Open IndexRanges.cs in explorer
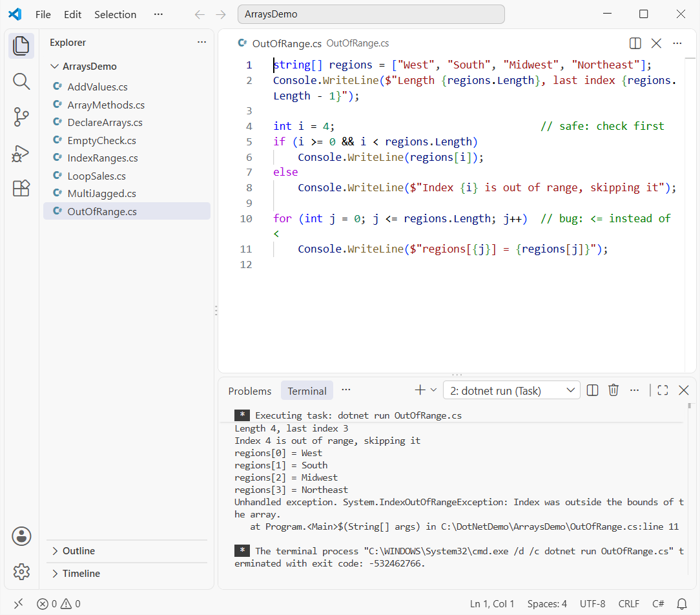Image resolution: width=700 pixels, height=615 pixels. (127, 158)
